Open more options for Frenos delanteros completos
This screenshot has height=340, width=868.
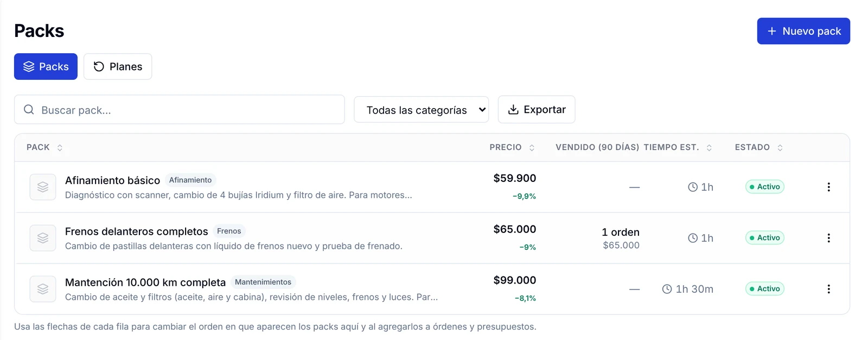pos(828,238)
